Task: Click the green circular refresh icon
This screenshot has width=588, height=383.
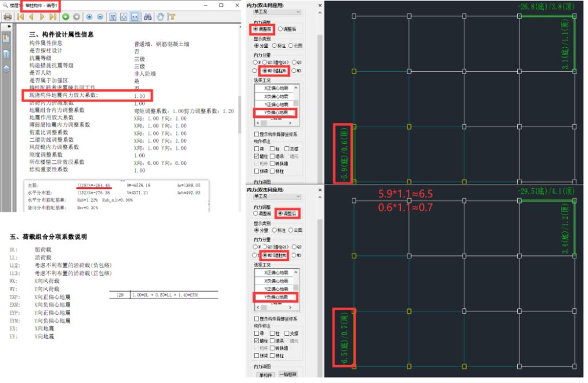Action: [65, 17]
